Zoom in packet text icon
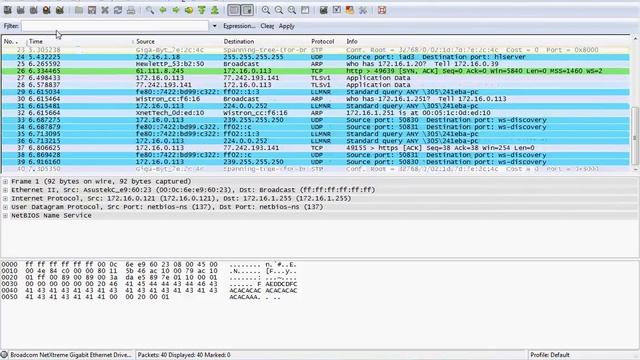Viewport: 640px width, 360px height. (266, 10)
